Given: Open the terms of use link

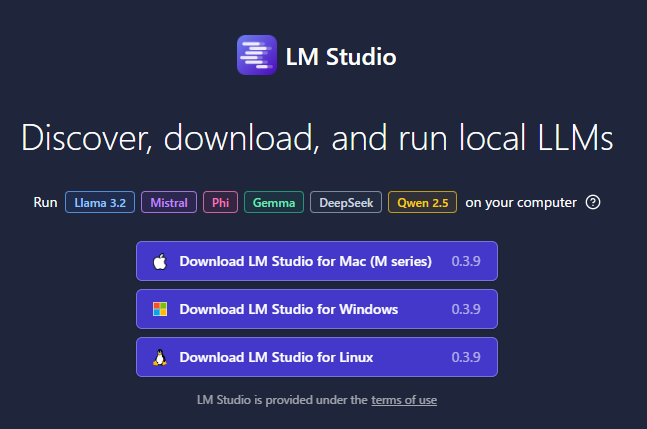Looking at the screenshot, I should pos(404,400).
